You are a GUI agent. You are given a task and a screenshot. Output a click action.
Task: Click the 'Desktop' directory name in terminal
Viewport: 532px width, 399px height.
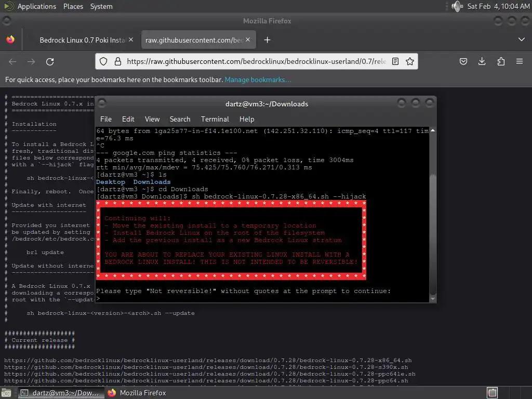(111, 182)
